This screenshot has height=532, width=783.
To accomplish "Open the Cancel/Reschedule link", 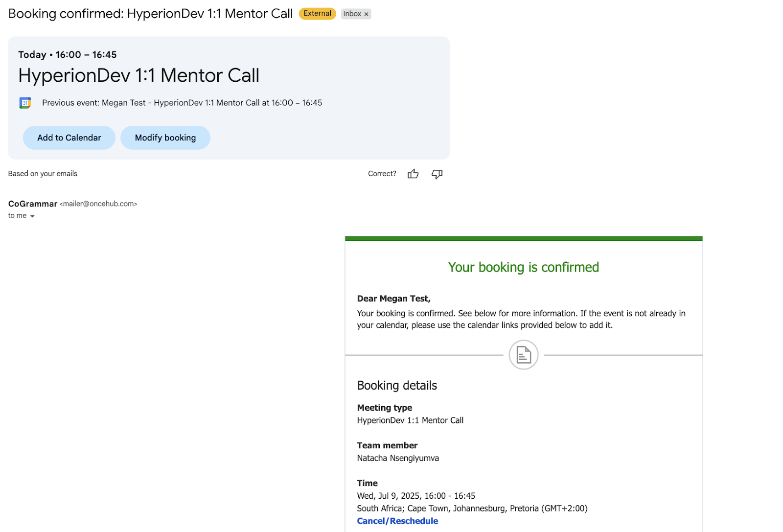I will [397, 521].
